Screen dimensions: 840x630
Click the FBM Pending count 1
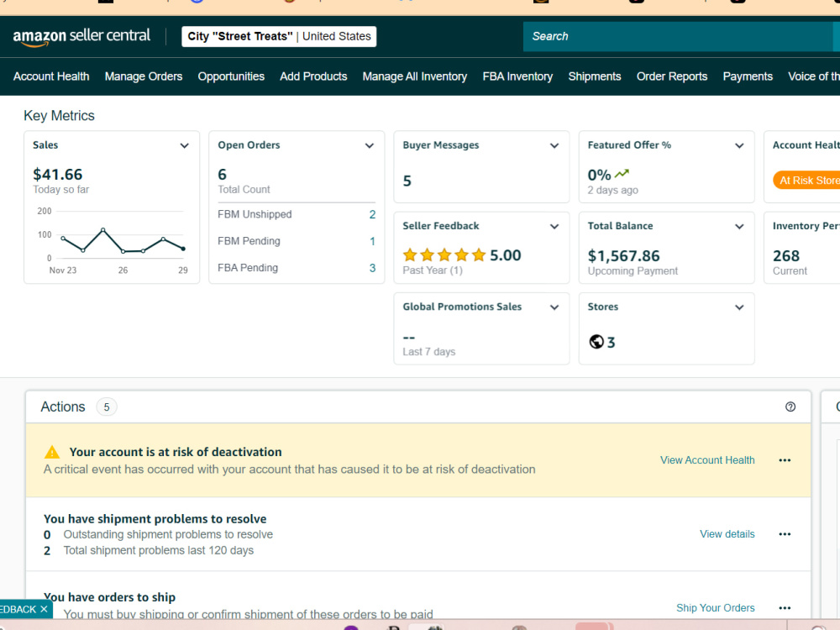(x=372, y=241)
